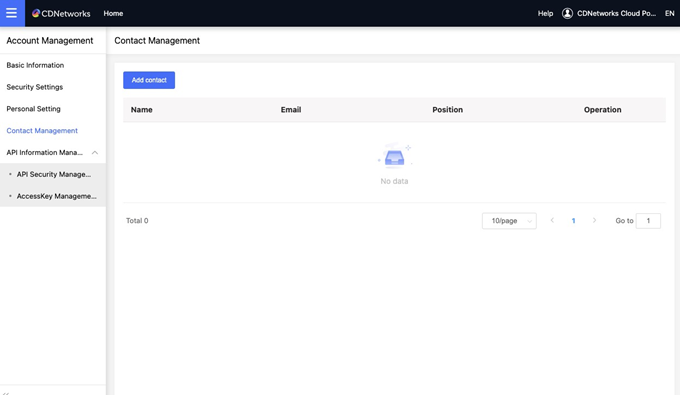
Task: Click the user avatar icon
Action: [567, 13]
